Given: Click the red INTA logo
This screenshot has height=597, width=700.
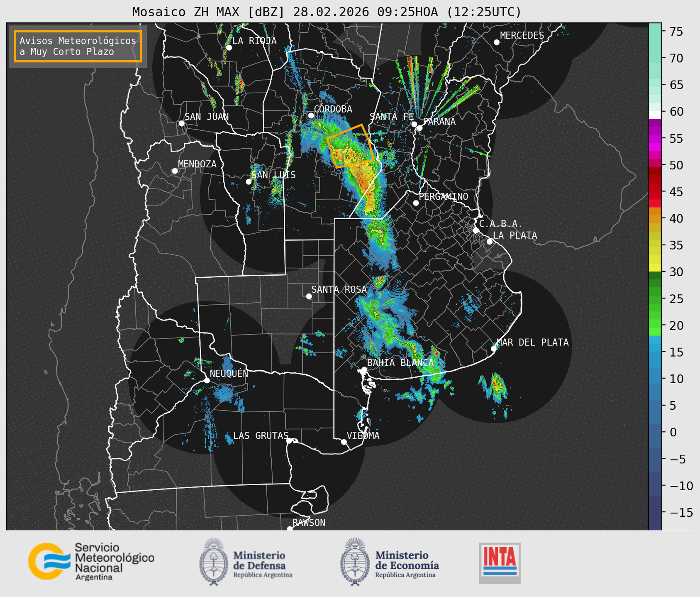Looking at the screenshot, I should coord(500,563).
